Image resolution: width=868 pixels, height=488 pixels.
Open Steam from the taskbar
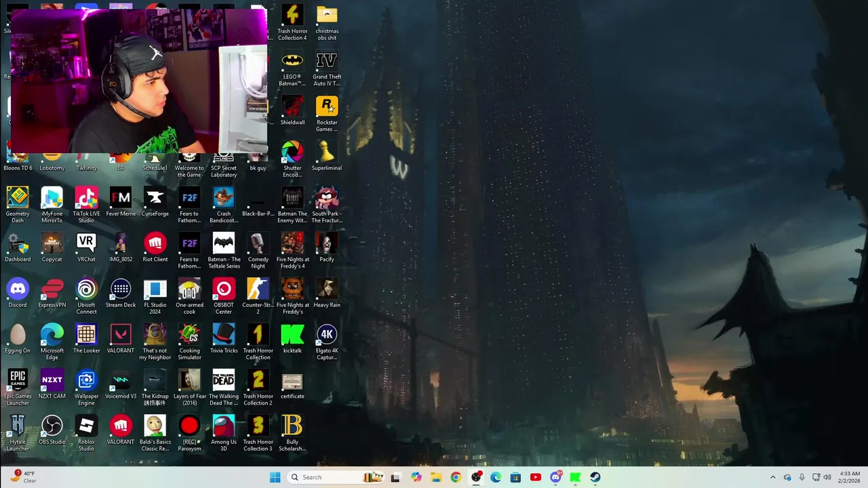tap(595, 477)
